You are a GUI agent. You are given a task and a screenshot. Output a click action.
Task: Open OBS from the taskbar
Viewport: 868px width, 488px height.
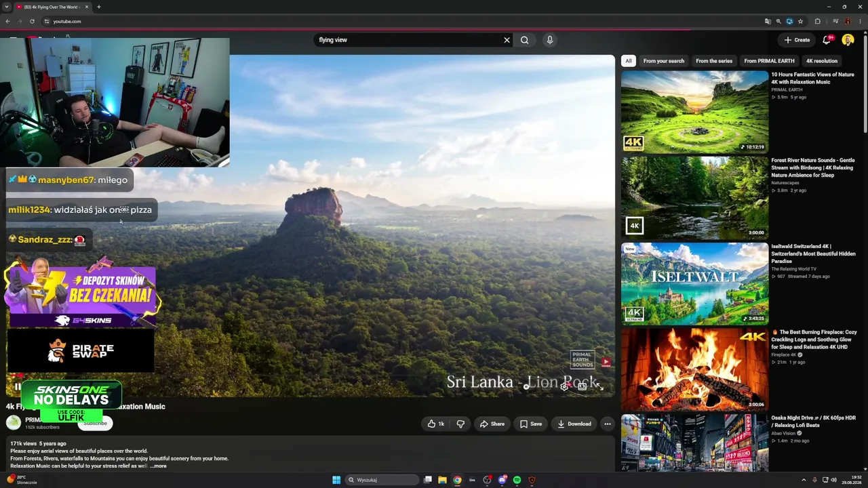(x=487, y=480)
